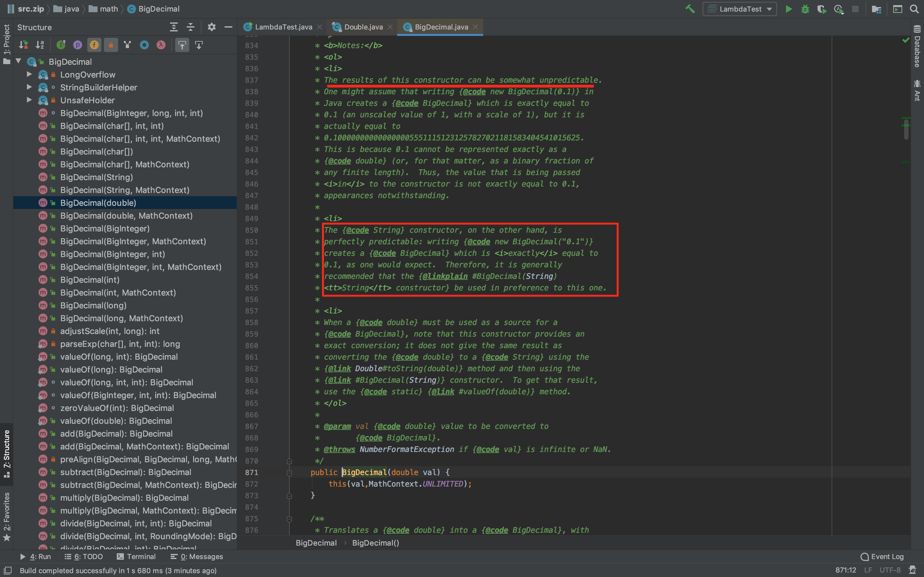924x577 pixels.
Task: Run with coverage shield icon
Action: (x=822, y=9)
